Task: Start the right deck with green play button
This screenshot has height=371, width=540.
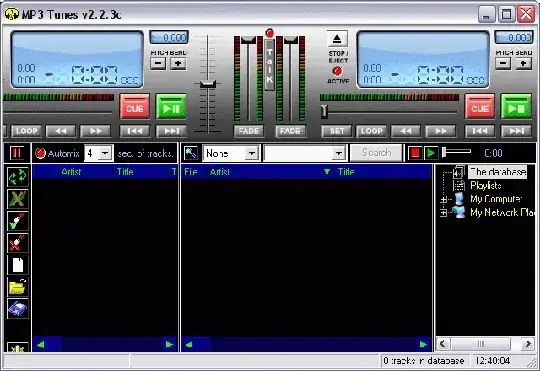Action: [516, 107]
